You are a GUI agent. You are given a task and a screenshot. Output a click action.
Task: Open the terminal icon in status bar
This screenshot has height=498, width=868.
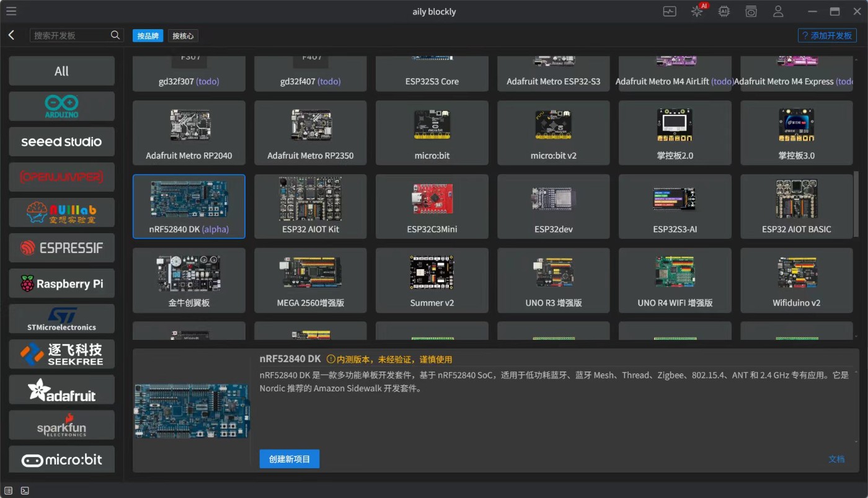(25, 491)
